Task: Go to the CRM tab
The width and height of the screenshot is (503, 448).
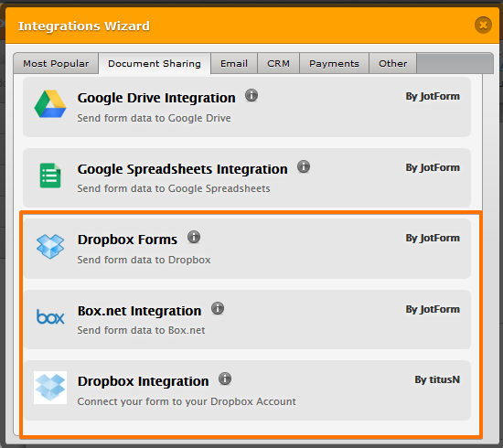Action: pyautogui.click(x=278, y=63)
